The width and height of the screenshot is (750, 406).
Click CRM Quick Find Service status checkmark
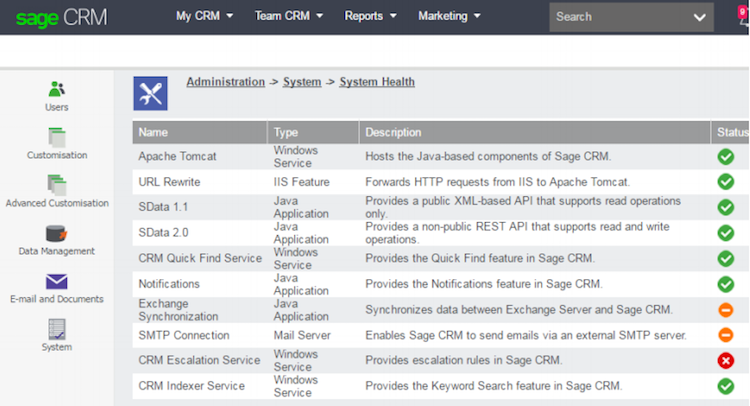pos(726,258)
